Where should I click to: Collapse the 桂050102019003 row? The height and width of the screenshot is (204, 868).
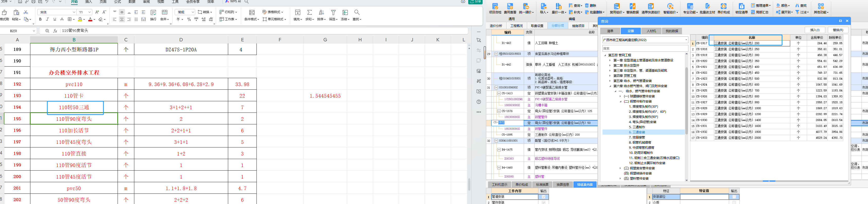click(x=496, y=54)
